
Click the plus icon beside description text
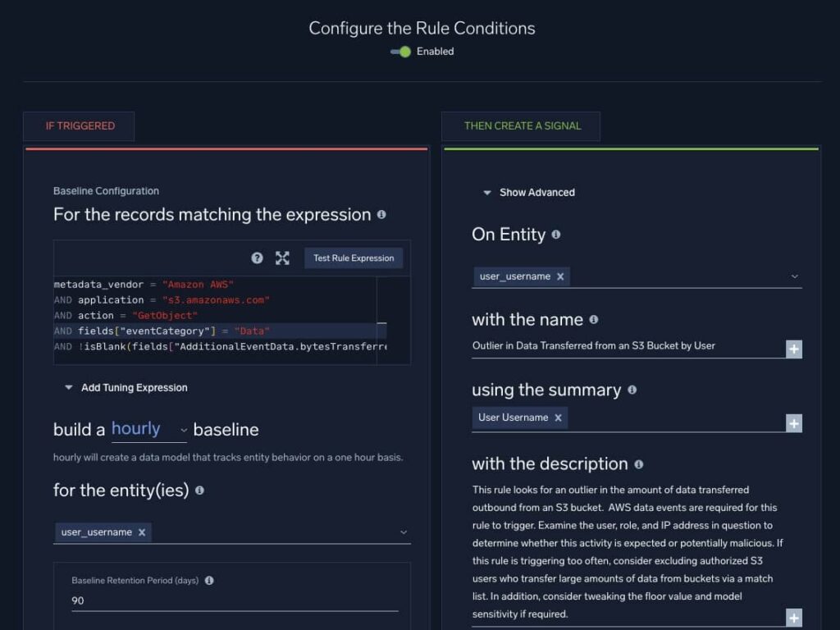793,618
